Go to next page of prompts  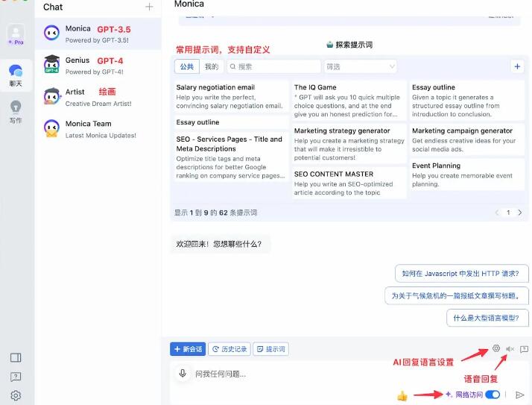[520, 213]
